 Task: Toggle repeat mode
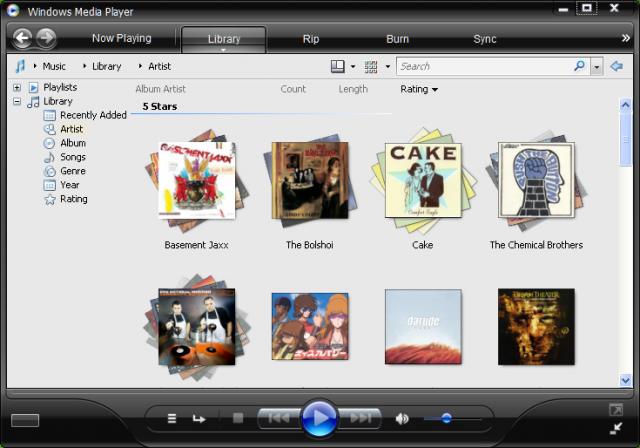(x=199, y=419)
